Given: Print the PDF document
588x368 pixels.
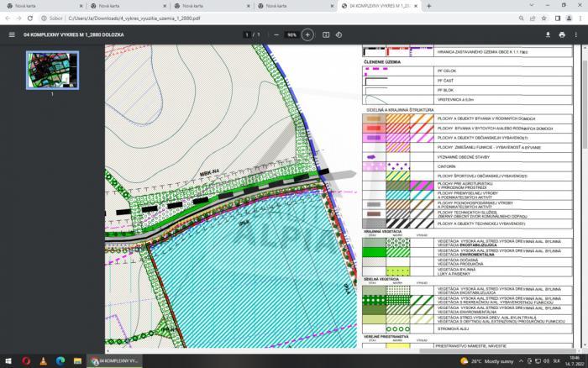Looking at the screenshot, I should coord(562,34).
